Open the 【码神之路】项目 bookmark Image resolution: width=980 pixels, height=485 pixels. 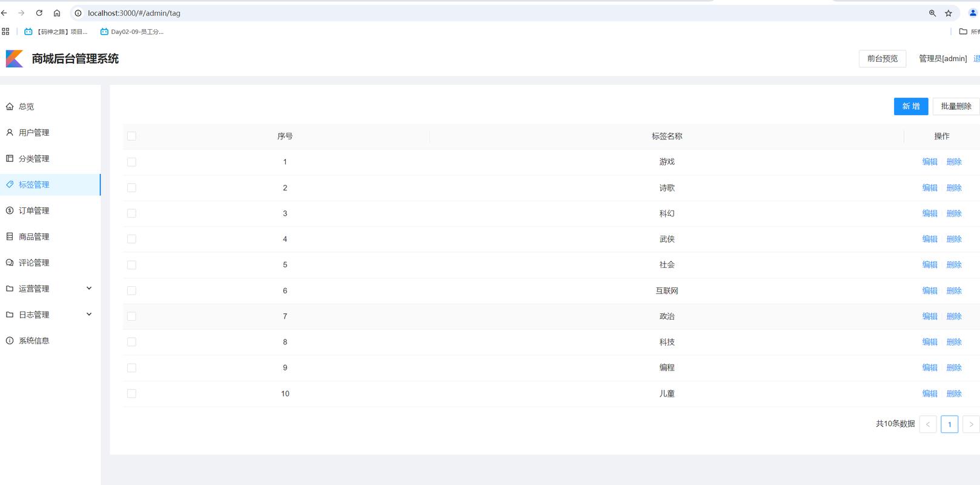(x=56, y=32)
